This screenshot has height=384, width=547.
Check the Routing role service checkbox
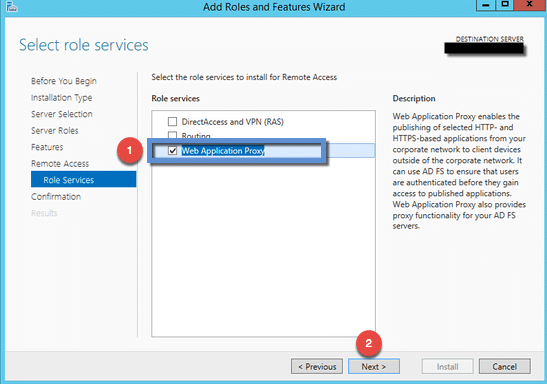tap(172, 135)
